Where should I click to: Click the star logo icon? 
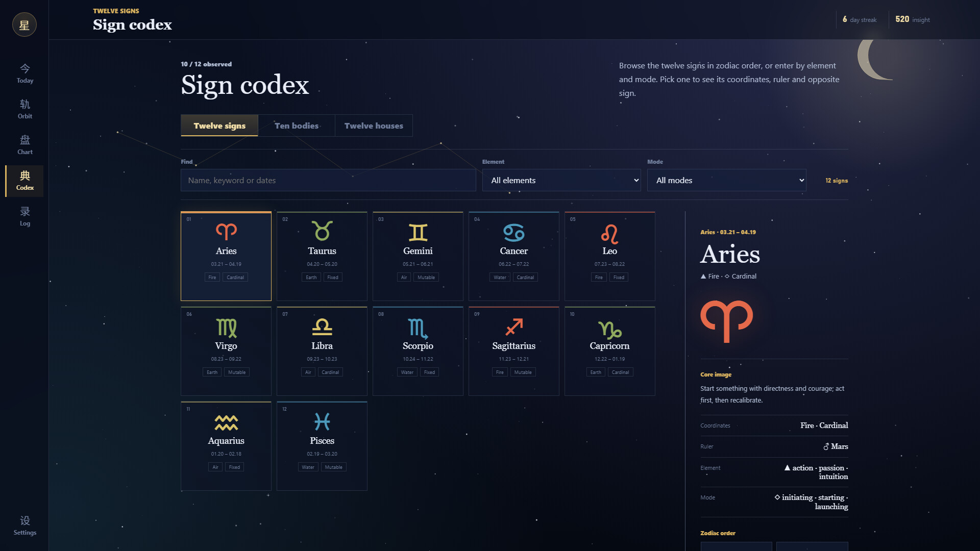pos(24,24)
